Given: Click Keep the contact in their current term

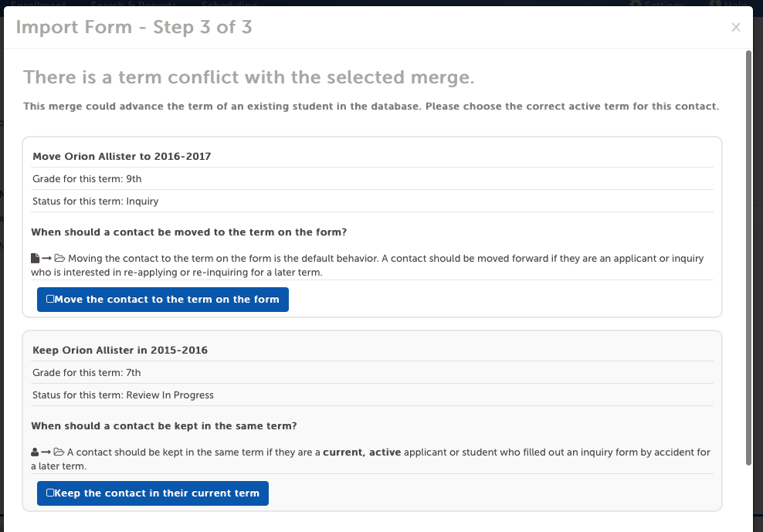Looking at the screenshot, I should click(153, 493).
